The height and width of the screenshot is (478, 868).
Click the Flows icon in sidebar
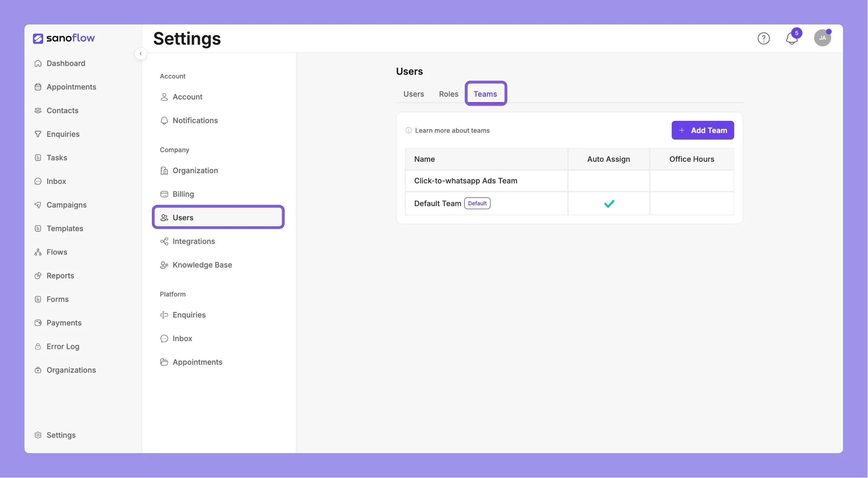tap(38, 252)
